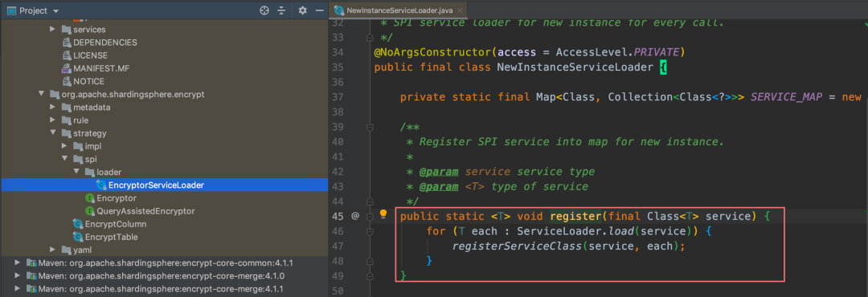Click the NewInstanceServiceLoader class name
Image resolution: width=868 pixels, height=297 pixels.
[575, 67]
